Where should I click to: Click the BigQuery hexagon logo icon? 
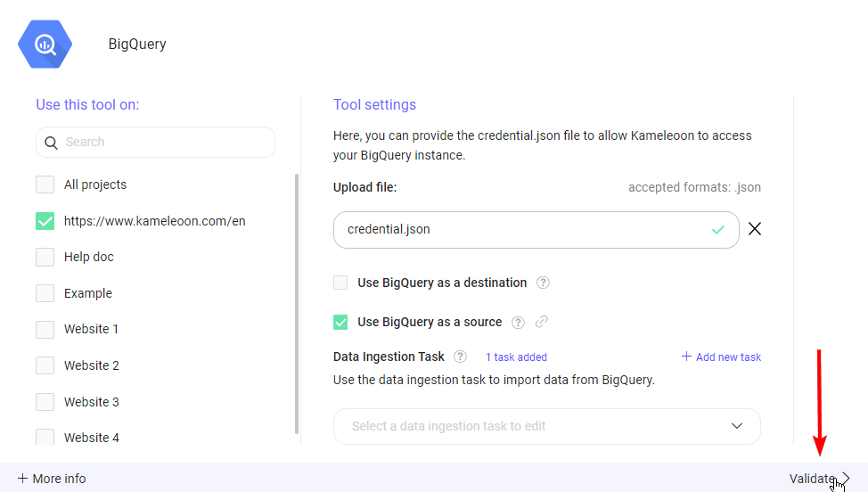click(45, 44)
